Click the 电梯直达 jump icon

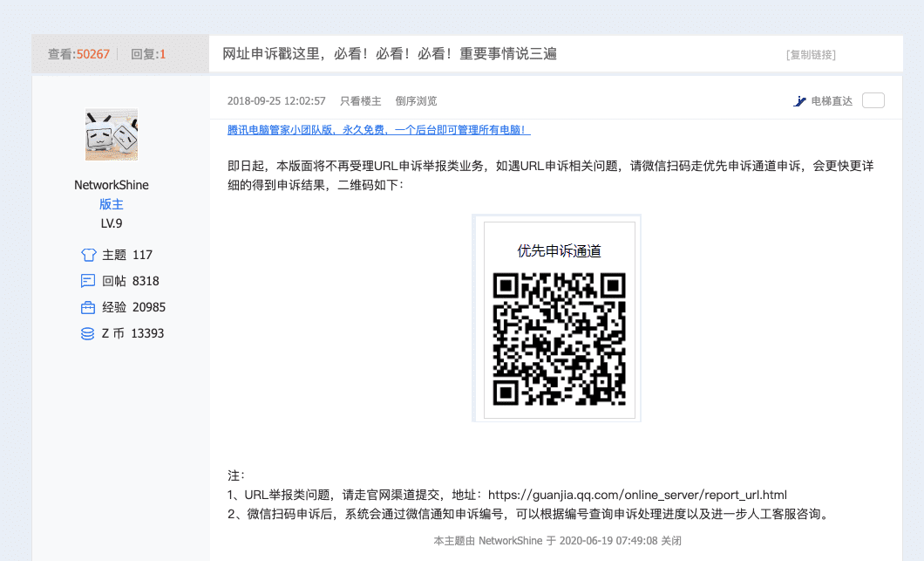click(799, 101)
